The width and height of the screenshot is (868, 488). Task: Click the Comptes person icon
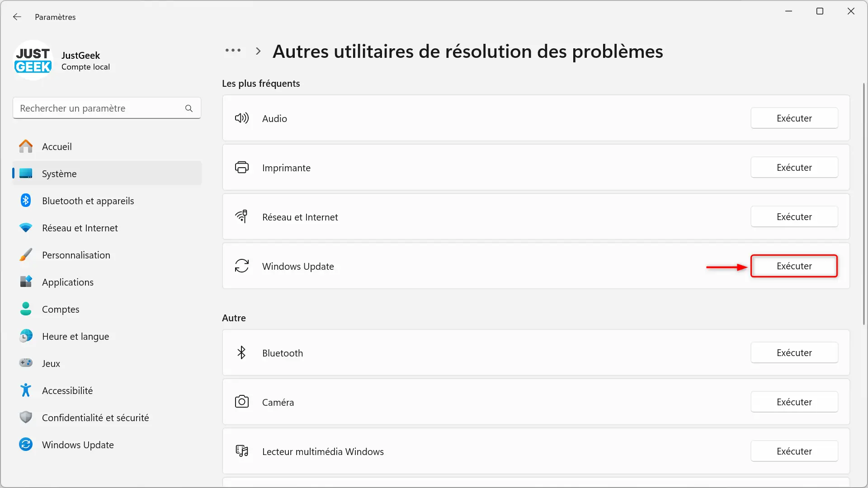tap(26, 309)
